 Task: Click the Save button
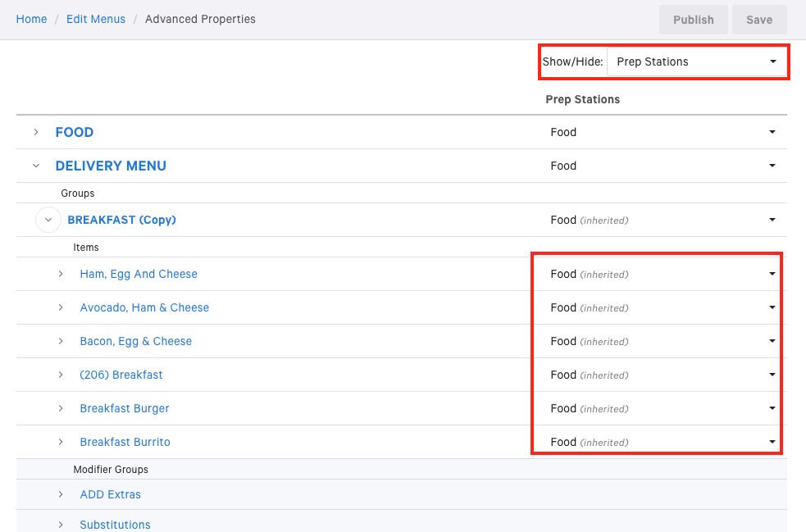click(759, 19)
